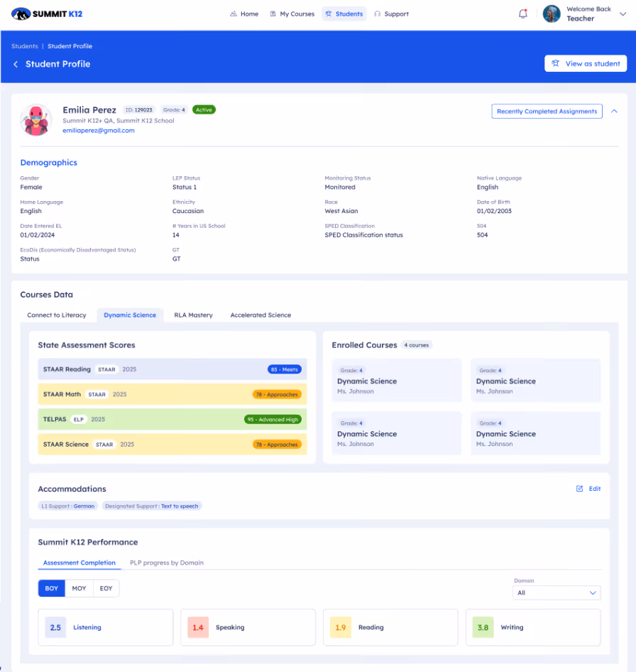636x672 pixels.
Task: Click the teacher profile avatar
Action: point(552,13)
